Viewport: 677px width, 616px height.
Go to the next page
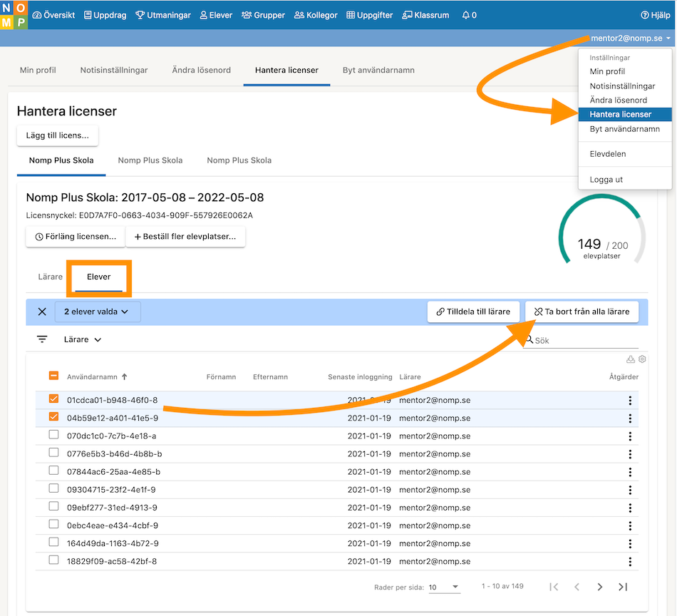tap(600, 587)
